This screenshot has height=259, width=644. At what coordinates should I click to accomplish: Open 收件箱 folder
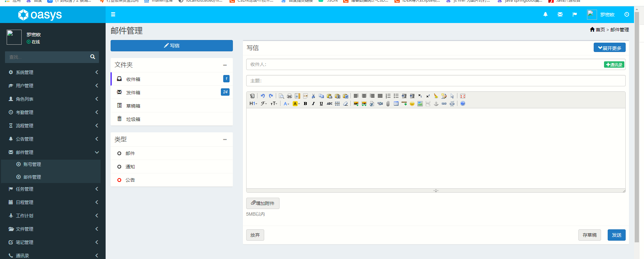tap(172, 79)
